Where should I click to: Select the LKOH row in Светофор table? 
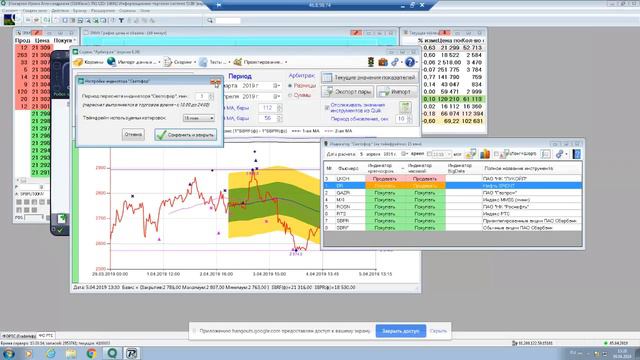point(453,179)
